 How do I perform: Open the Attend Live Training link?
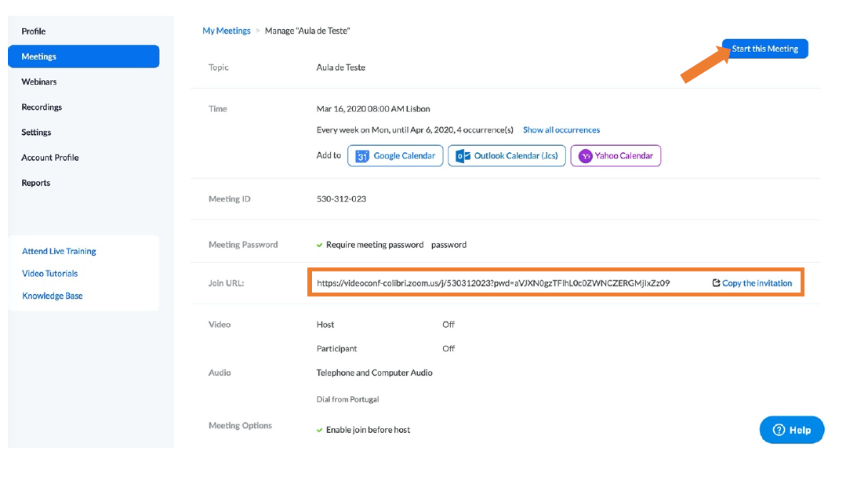coord(59,252)
